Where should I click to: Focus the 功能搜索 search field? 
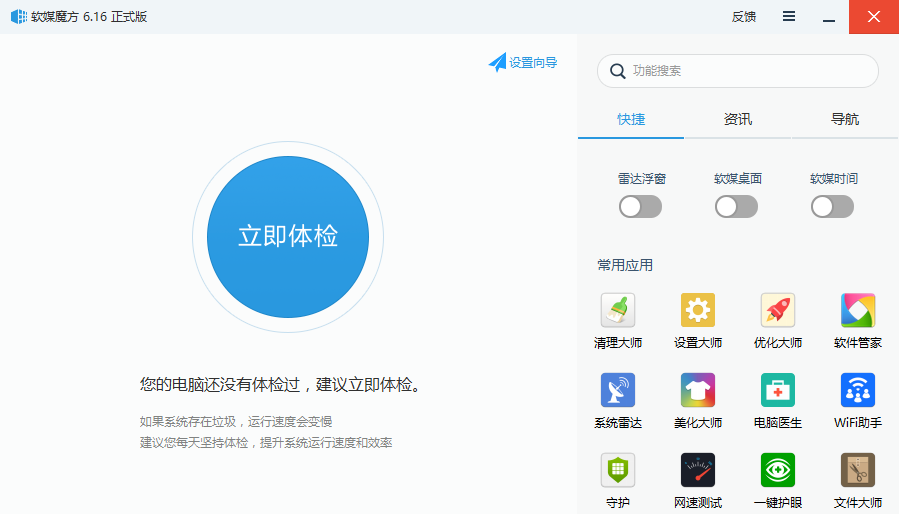click(737, 71)
